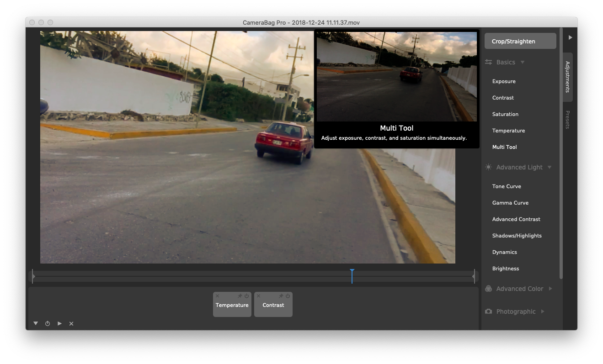Click the timeline trim-start handle
This screenshot has height=364, width=603.
(33, 276)
